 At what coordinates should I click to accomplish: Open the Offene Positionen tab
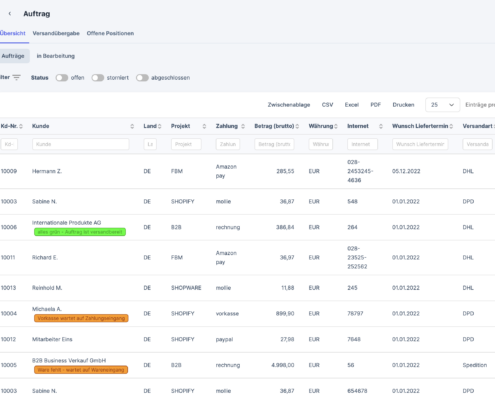click(110, 33)
